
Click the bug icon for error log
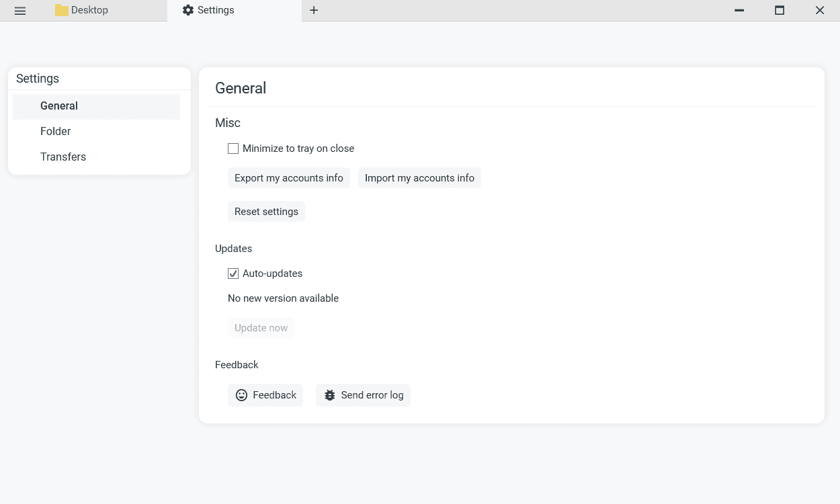(x=329, y=395)
